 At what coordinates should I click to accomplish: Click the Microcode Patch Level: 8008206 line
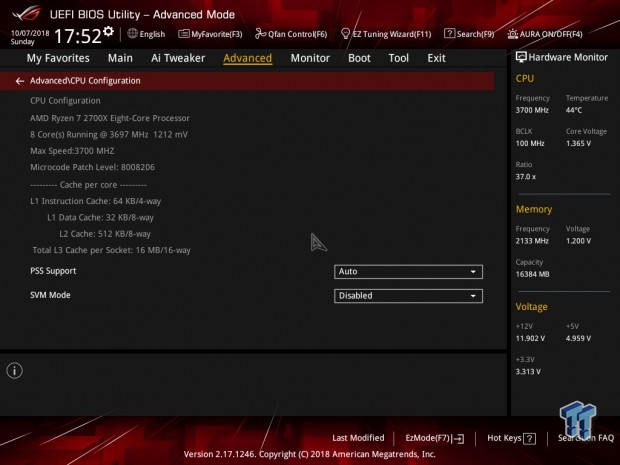click(x=93, y=167)
